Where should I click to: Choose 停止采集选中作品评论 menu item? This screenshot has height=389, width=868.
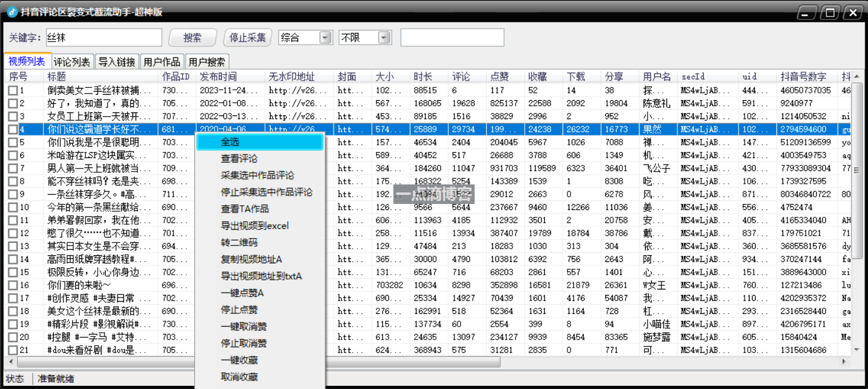click(x=260, y=192)
